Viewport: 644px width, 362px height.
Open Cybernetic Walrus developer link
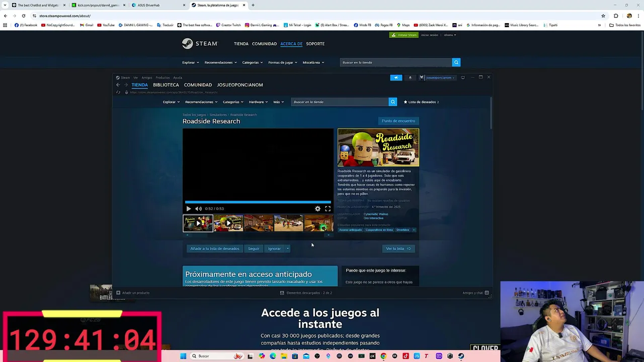376,214
